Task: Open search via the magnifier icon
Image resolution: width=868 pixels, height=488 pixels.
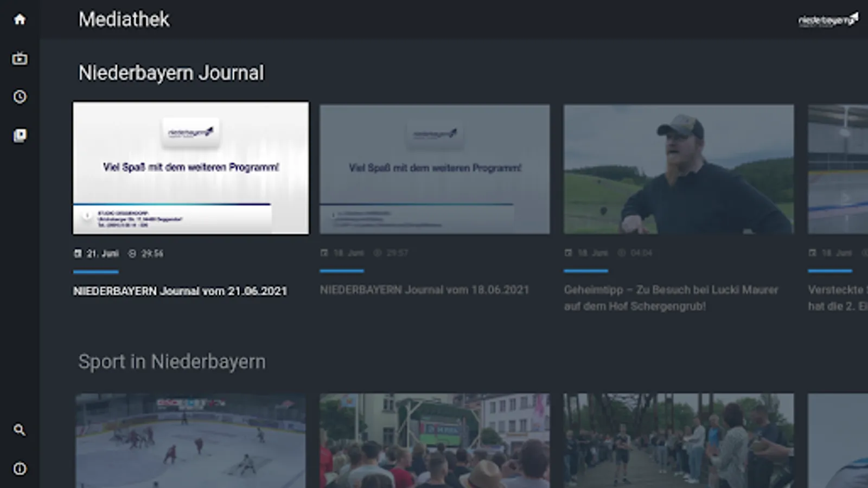Action: click(x=20, y=430)
